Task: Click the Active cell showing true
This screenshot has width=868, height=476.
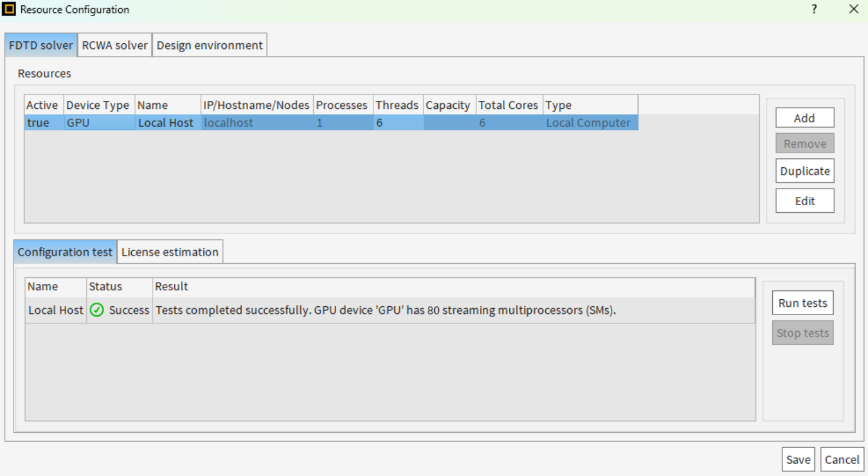Action: 41,122
